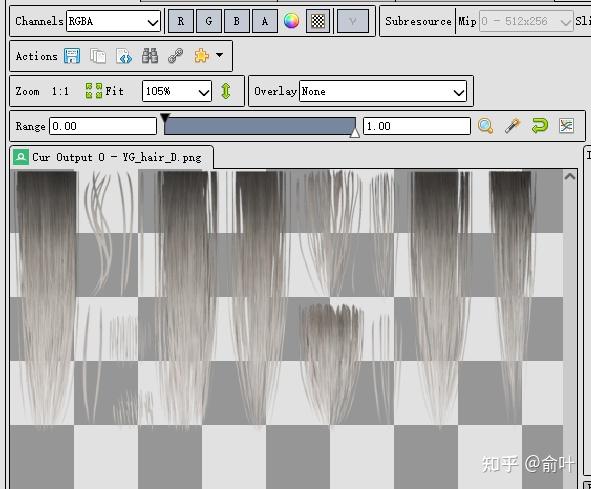Toggle the Alpha channel button

pyautogui.click(x=265, y=21)
